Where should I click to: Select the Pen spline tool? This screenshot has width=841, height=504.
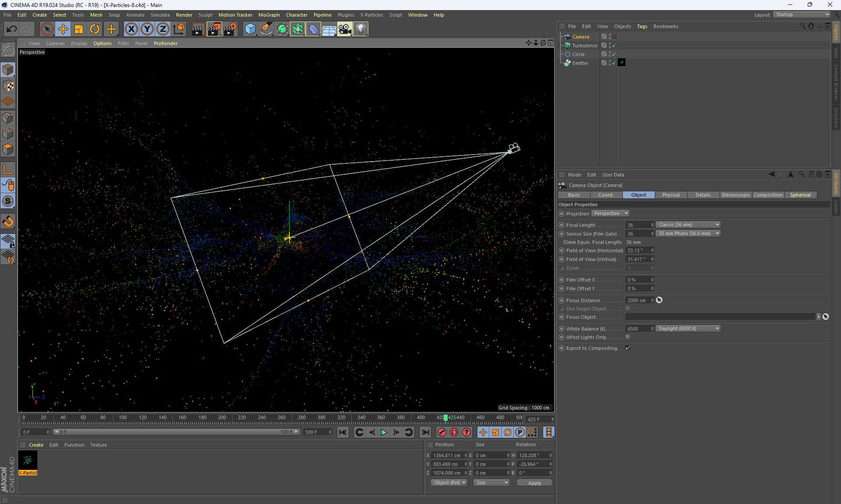coord(266,29)
